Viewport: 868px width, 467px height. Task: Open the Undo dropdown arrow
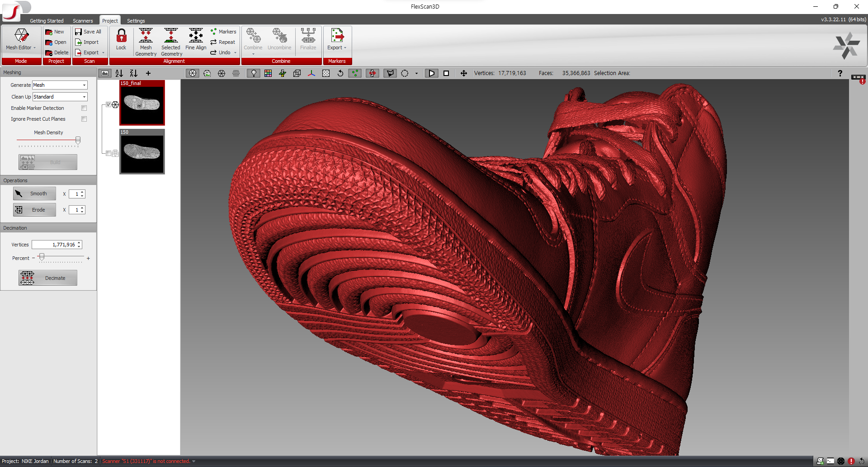(x=236, y=53)
